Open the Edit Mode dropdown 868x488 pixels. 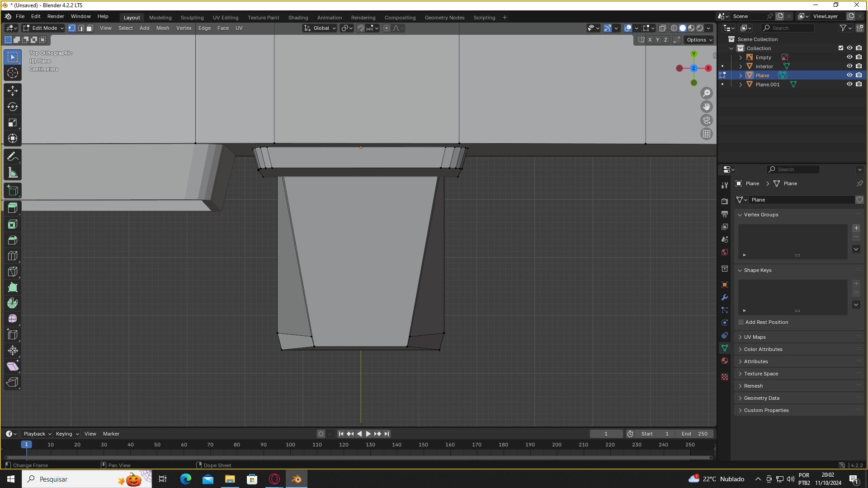coord(44,28)
